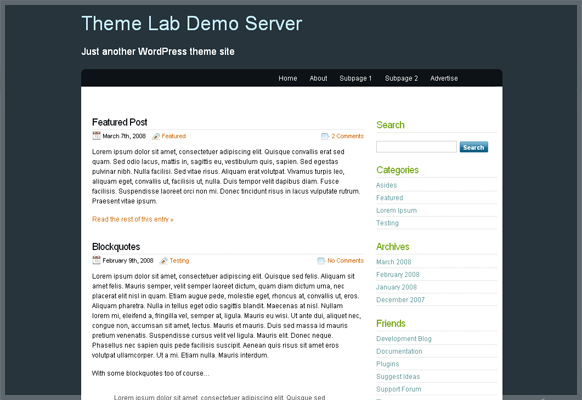Open the December 2007 archive

point(400,300)
